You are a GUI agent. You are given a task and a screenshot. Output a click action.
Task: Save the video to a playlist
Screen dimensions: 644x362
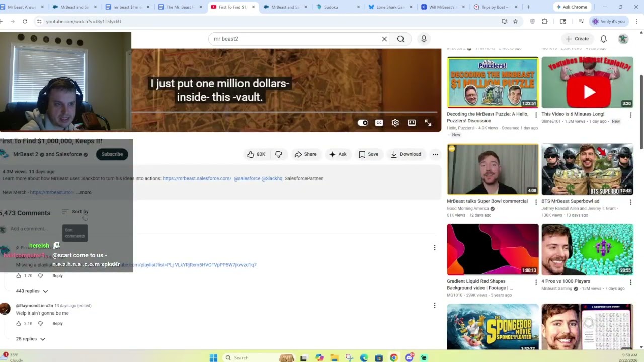pos(368,154)
